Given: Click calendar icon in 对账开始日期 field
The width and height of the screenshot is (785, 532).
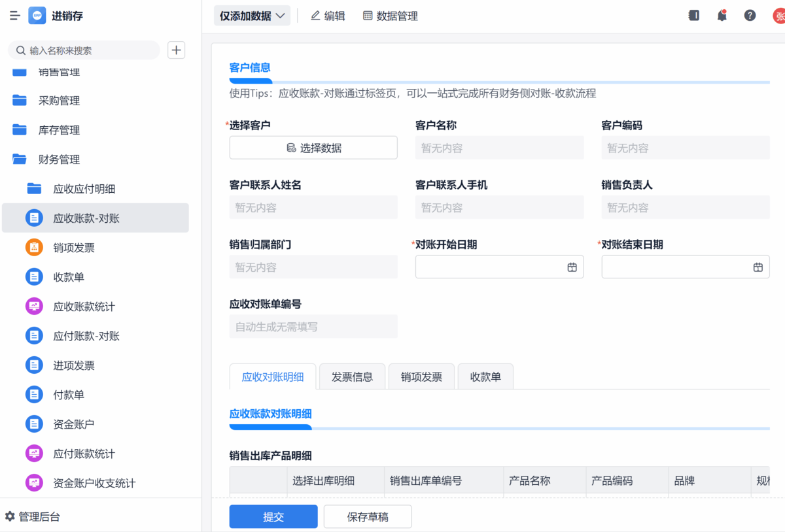Looking at the screenshot, I should coord(572,267).
